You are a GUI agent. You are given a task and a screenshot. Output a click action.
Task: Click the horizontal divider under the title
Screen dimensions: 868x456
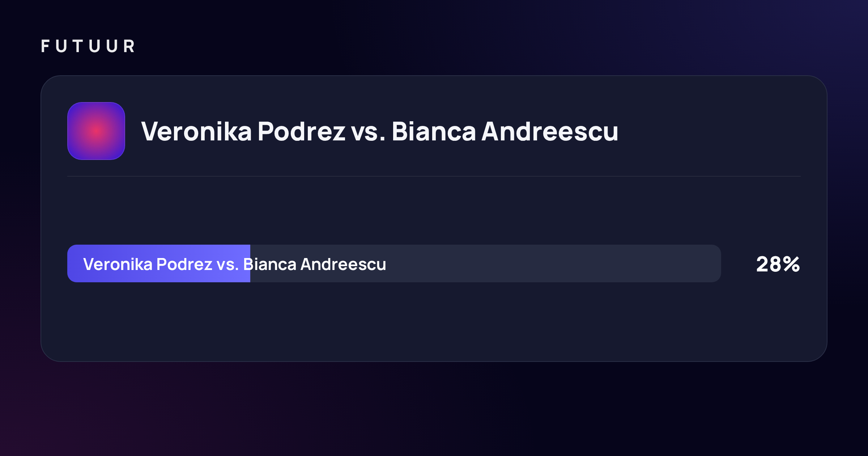pos(434,176)
